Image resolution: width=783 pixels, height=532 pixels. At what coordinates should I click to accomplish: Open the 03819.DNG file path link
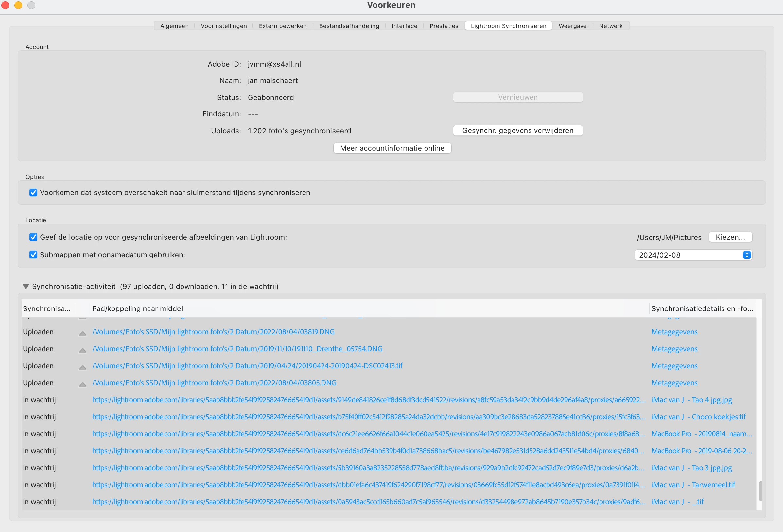213,332
